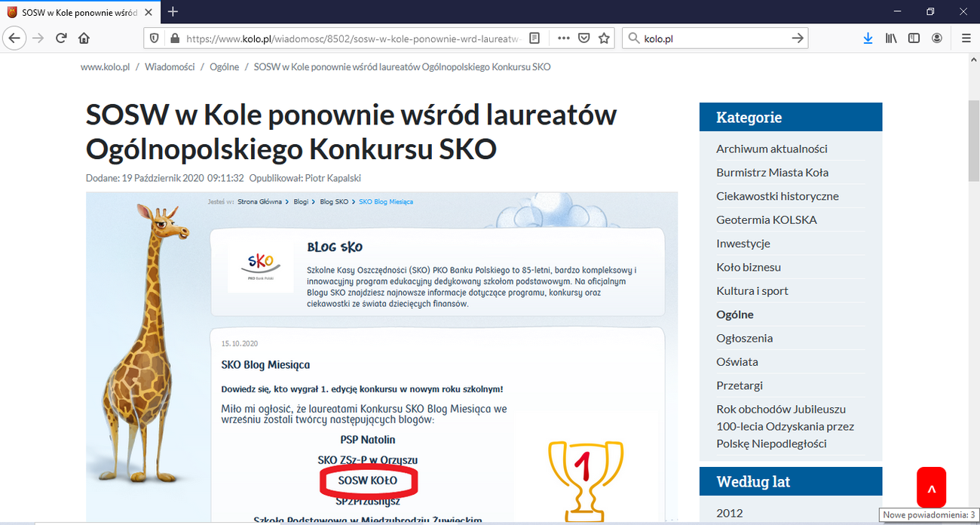Open the Firefox home page
The image size is (980, 525).
pyautogui.click(x=84, y=38)
